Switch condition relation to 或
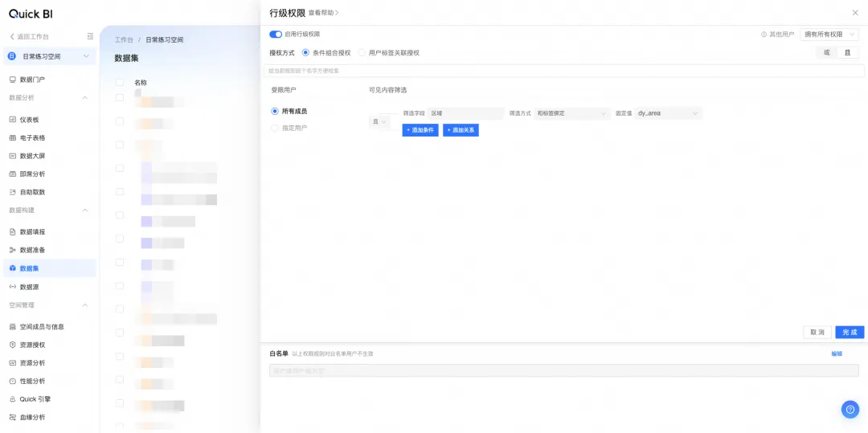This screenshot has height=433, width=868. (827, 53)
